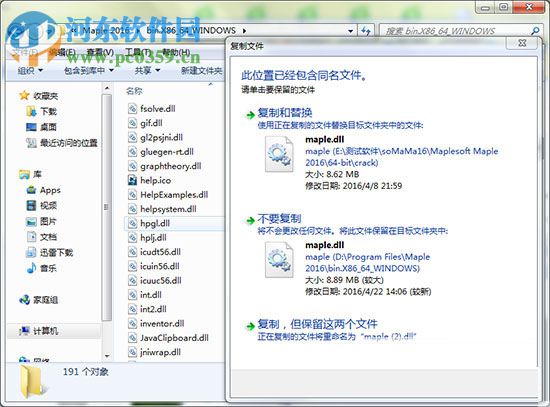Choose the green arrow for Copy and Replace (复制和替换)

[x=250, y=115]
